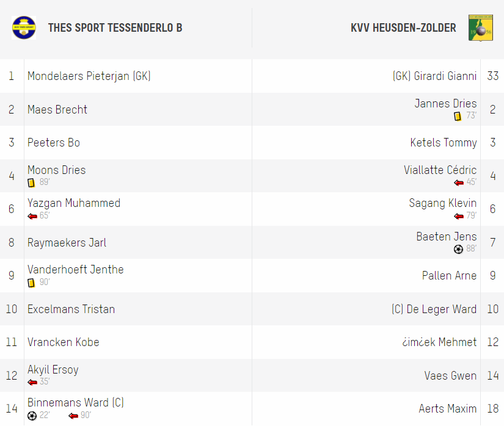
Task: Click shirt number 33 of Heusden-Zolder
Action: [x=492, y=76]
